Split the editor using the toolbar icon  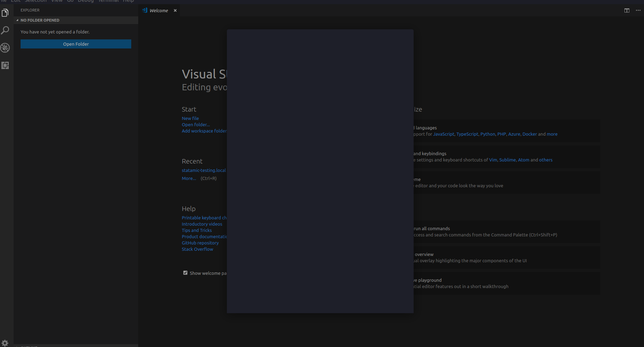click(627, 10)
